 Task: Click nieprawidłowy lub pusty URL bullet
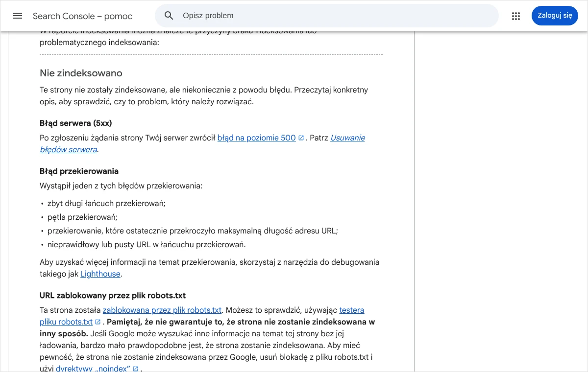click(147, 245)
